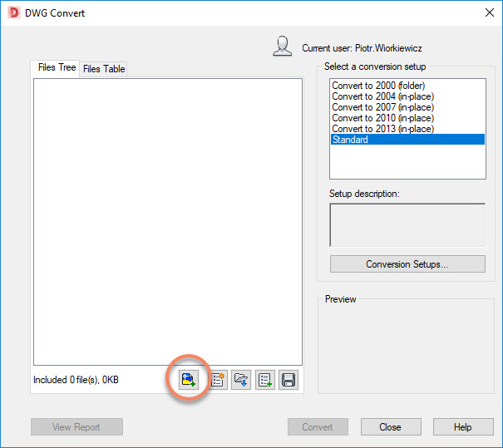
Task: Choose the Convert to 2004 (in-place) setup
Action: point(382,96)
